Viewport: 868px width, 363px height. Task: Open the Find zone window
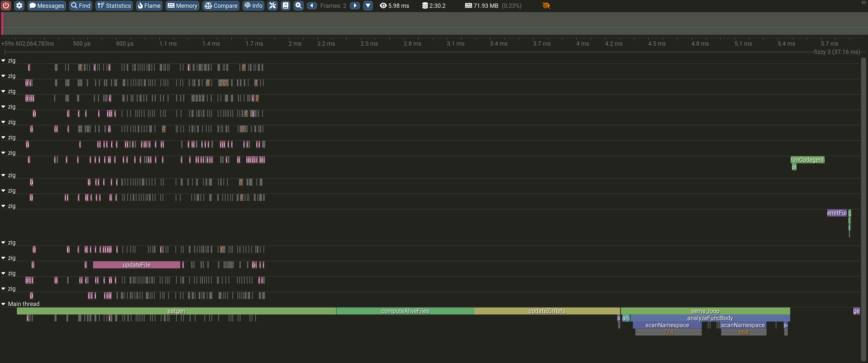point(81,5)
